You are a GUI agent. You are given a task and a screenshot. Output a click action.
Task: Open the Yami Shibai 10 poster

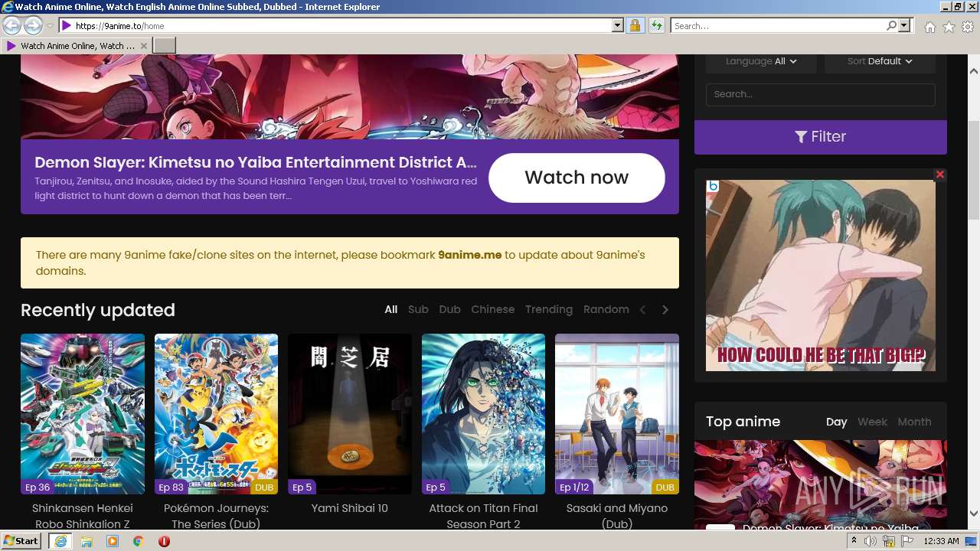pos(350,414)
